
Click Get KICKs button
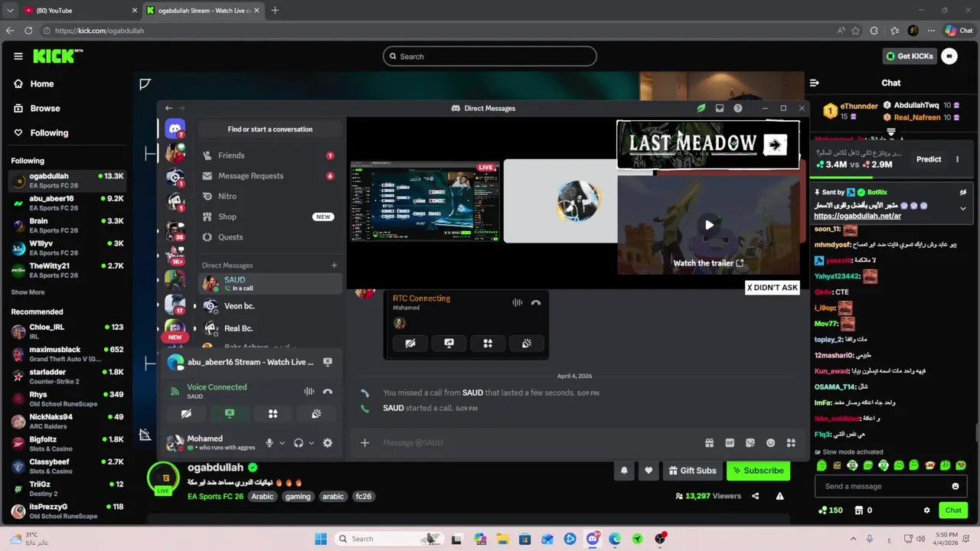[x=910, y=56]
